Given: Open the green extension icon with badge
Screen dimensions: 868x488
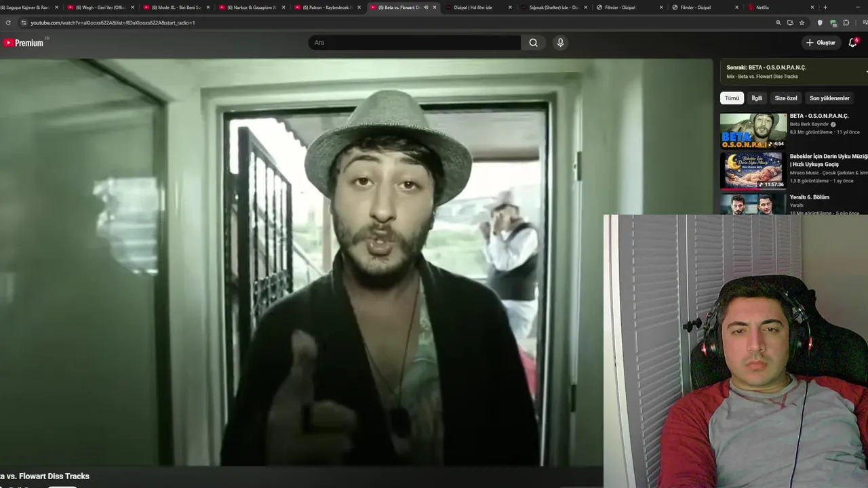Looking at the screenshot, I should pyautogui.click(x=833, y=22).
